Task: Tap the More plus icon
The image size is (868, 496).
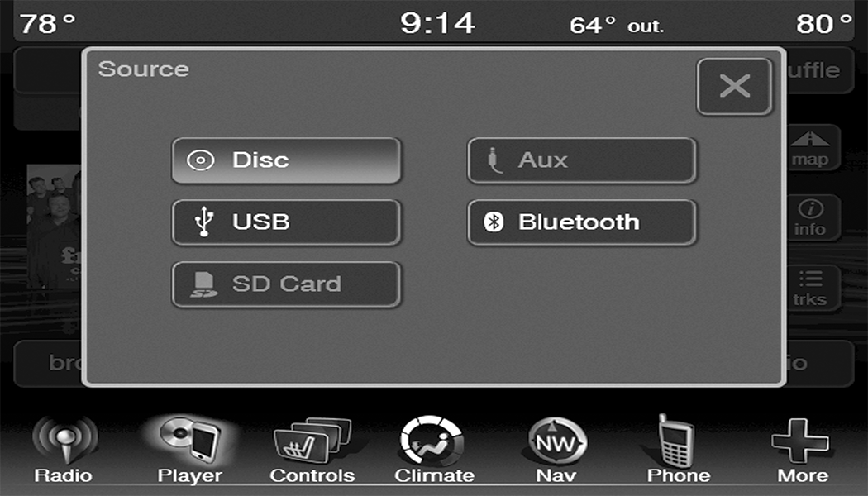Action: [802, 450]
